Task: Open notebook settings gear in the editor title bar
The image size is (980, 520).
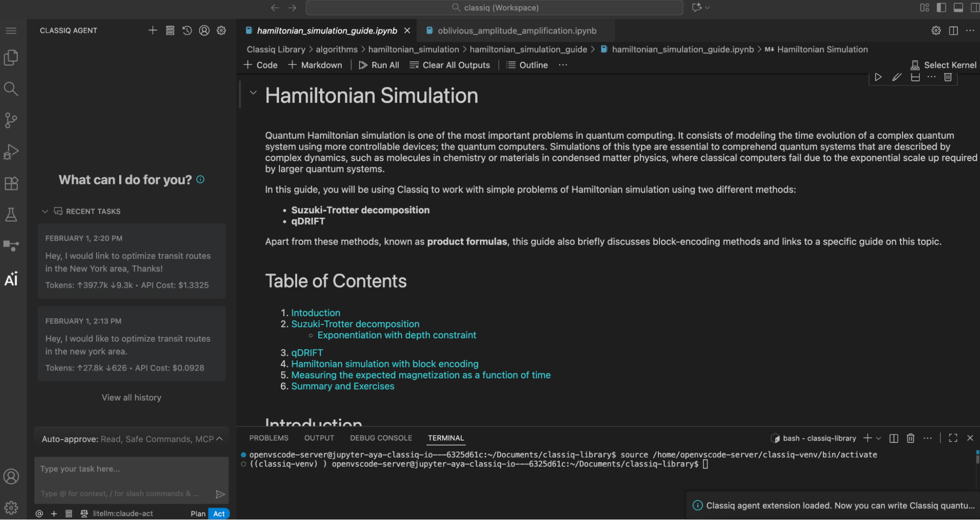Action: click(x=936, y=30)
